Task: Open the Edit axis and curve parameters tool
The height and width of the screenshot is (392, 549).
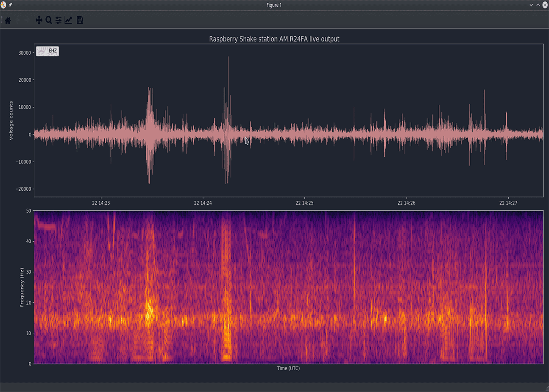Action: [68, 20]
